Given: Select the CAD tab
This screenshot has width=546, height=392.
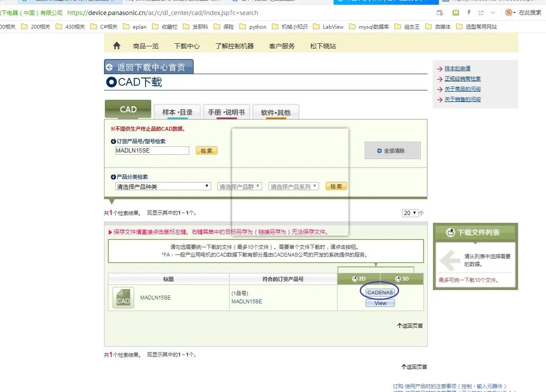Looking at the screenshot, I should 128,109.
